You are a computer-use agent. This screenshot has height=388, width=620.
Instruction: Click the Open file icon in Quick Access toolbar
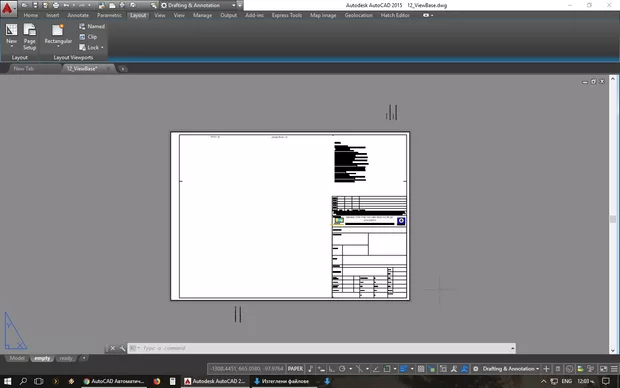[x=25, y=5]
